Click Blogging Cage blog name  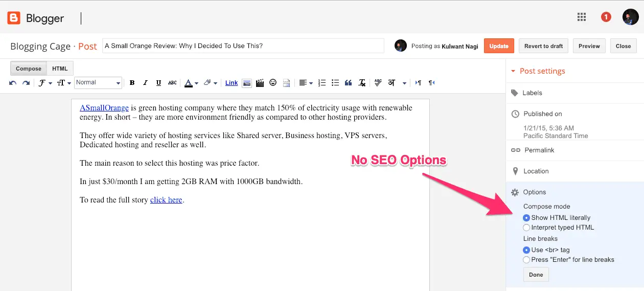(40, 47)
